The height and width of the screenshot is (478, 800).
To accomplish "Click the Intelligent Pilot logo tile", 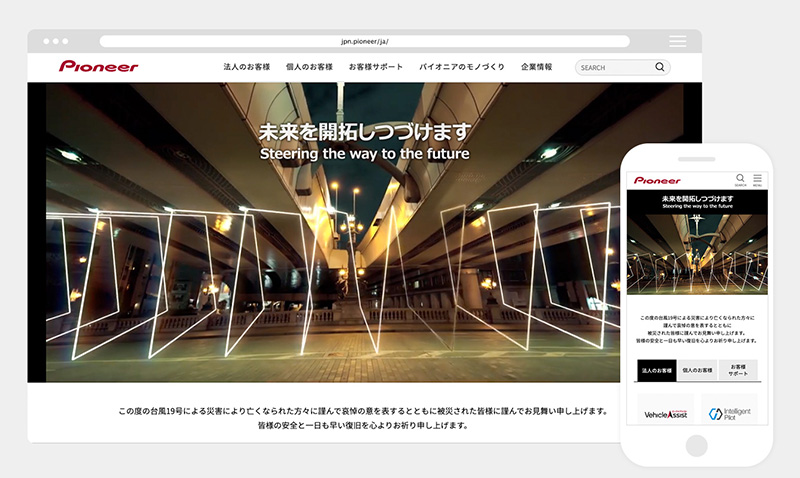I will coord(727,412).
